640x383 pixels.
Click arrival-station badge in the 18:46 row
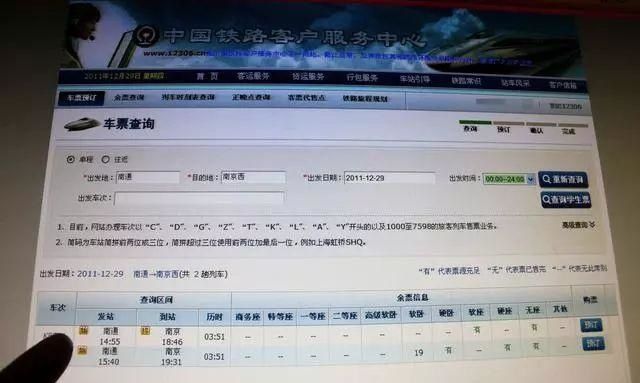(145, 330)
